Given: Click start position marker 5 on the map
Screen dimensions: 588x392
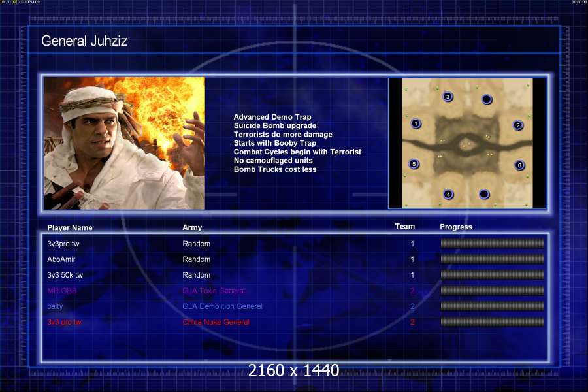Looking at the screenshot, I should tap(414, 164).
